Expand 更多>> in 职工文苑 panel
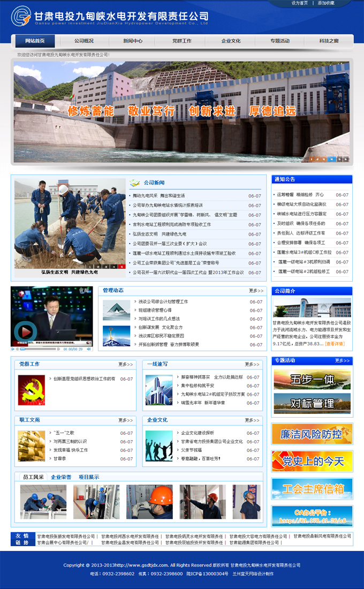The width and height of the screenshot is (364, 589). point(125,420)
